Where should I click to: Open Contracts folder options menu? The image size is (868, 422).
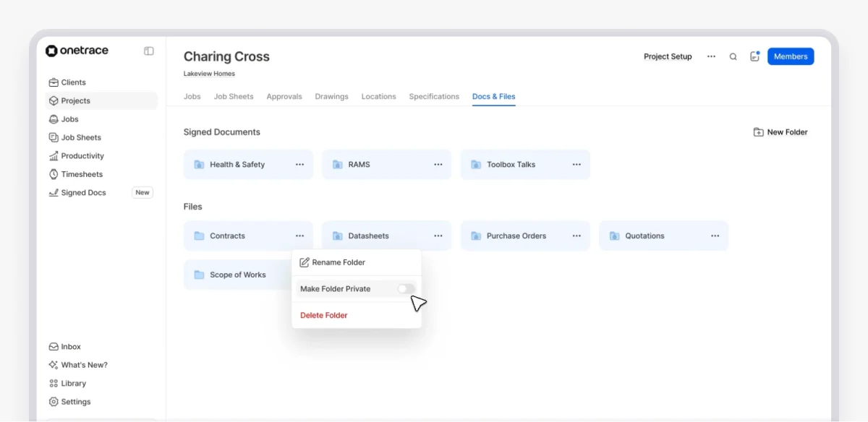click(x=299, y=236)
